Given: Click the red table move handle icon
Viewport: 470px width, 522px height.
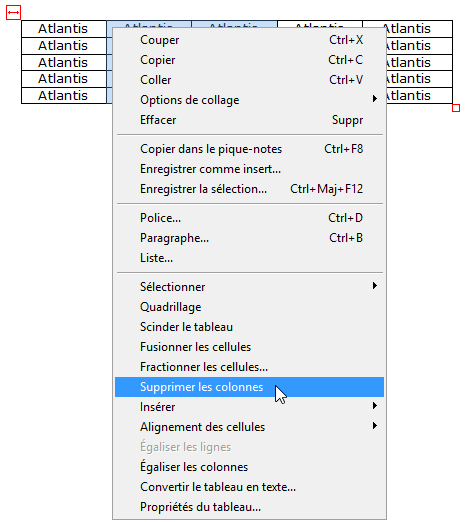Looking at the screenshot, I should 13,12.
